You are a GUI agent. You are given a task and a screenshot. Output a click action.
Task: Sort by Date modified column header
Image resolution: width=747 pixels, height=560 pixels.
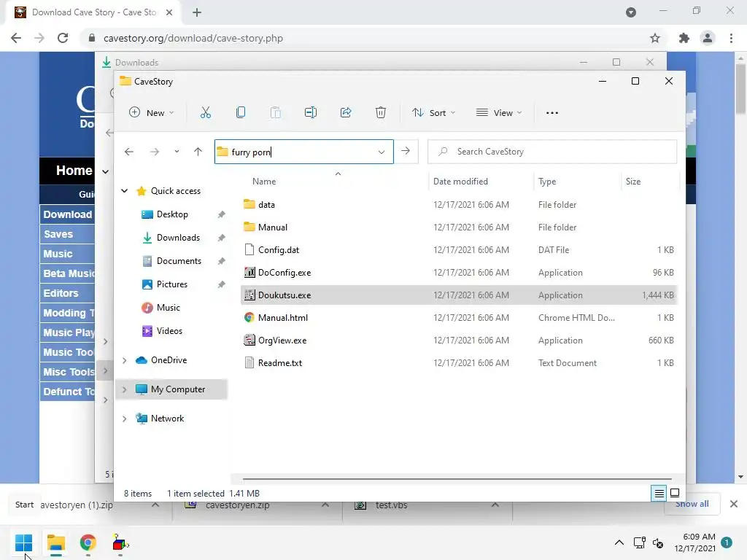[460, 182]
